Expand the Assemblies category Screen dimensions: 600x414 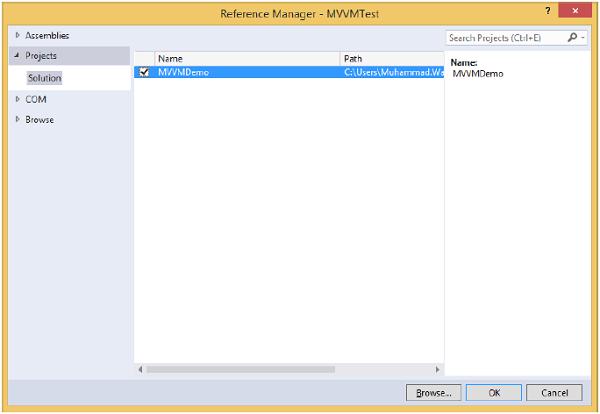17,35
